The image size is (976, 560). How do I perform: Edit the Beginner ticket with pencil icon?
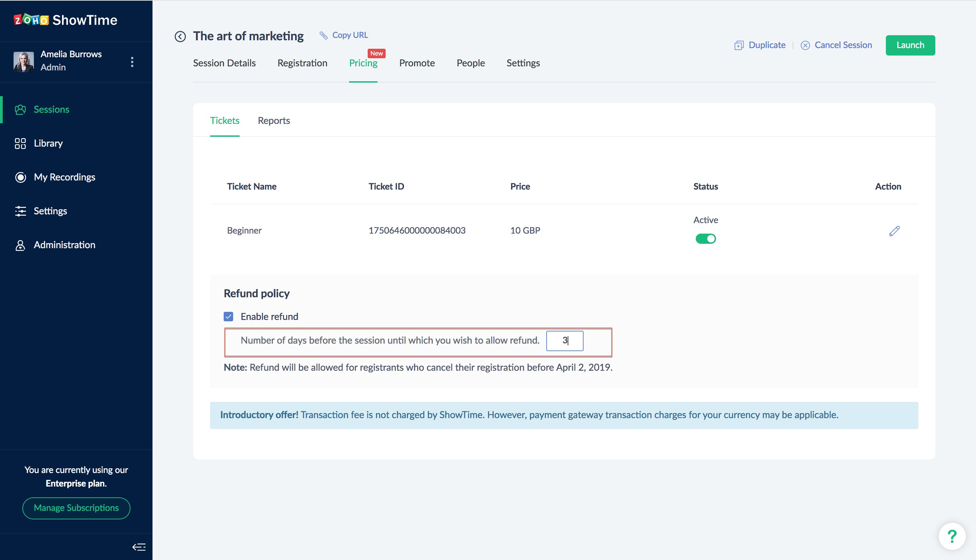pos(894,231)
